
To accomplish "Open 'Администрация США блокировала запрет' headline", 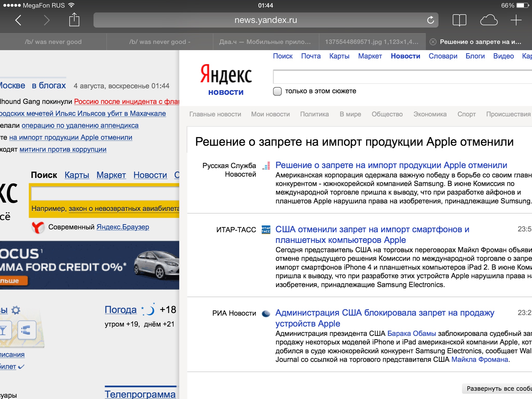I will click(385, 318).
